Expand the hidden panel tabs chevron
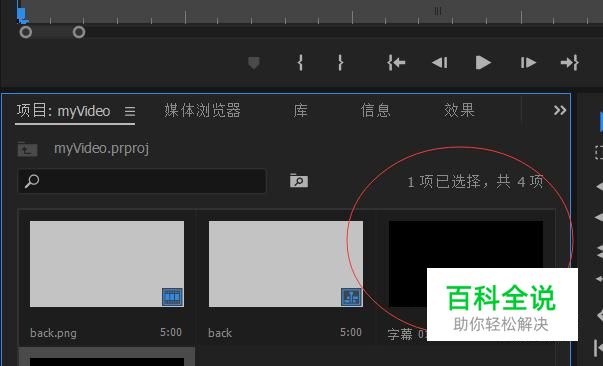The height and width of the screenshot is (366, 603). (560, 111)
